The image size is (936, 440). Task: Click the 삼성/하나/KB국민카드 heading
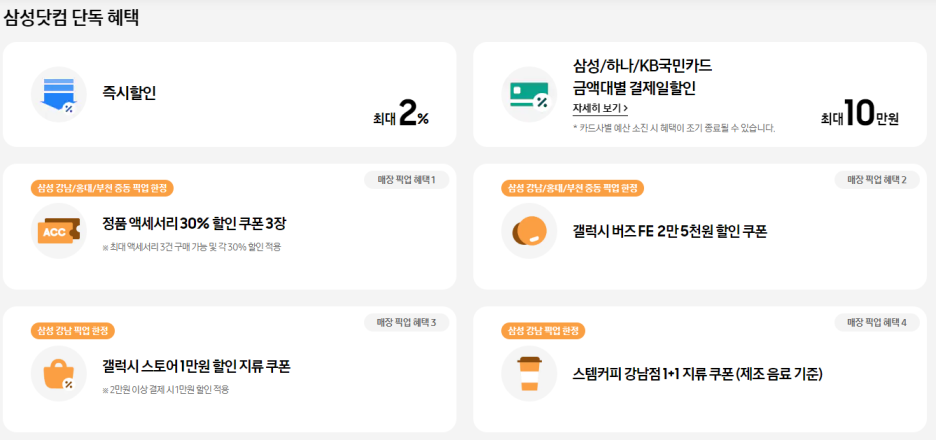pos(642,64)
